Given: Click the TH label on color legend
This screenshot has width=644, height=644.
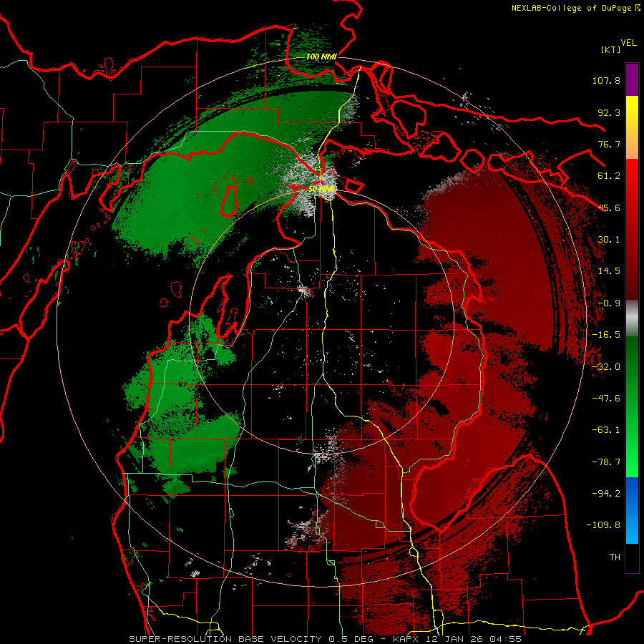Looking at the screenshot, I should pyautogui.click(x=615, y=557).
